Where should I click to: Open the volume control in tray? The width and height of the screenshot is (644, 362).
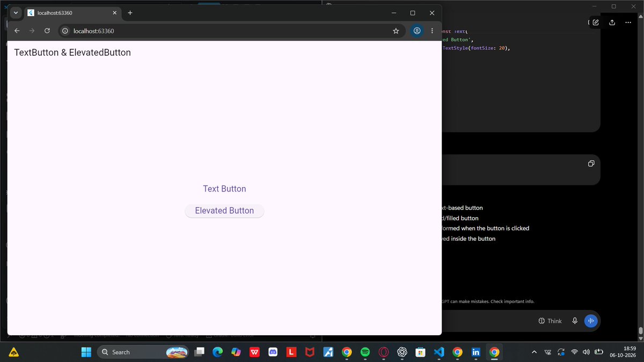(x=586, y=352)
